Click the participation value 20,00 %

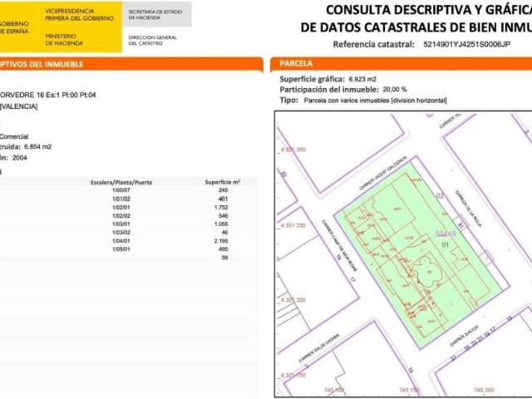pos(395,90)
